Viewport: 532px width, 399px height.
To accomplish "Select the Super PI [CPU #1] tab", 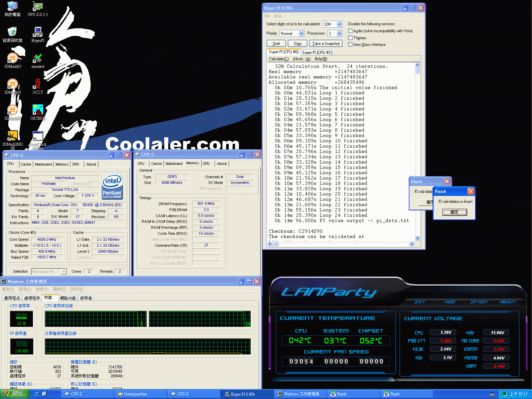I will (317, 53).
